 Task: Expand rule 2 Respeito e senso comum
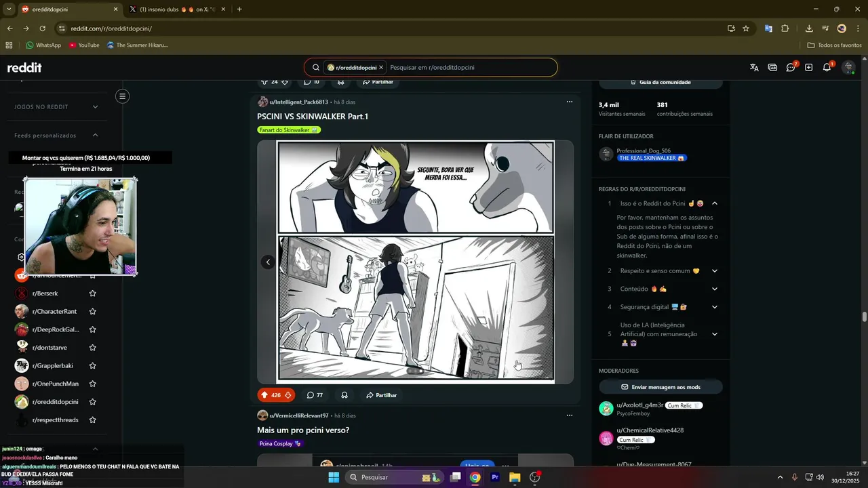pyautogui.click(x=715, y=271)
